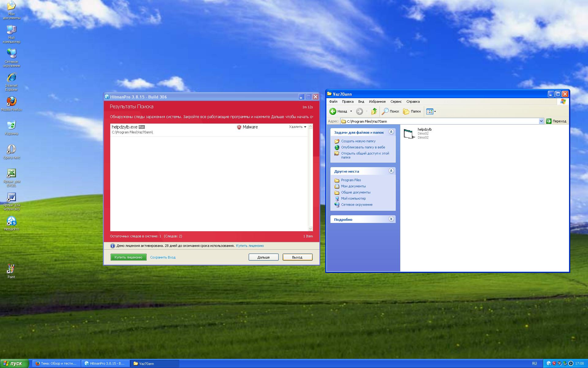Image resolution: width=588 pixels, height=368 pixels.
Task: Click the Mozilla Firefox desktop icon
Action: tap(11, 102)
